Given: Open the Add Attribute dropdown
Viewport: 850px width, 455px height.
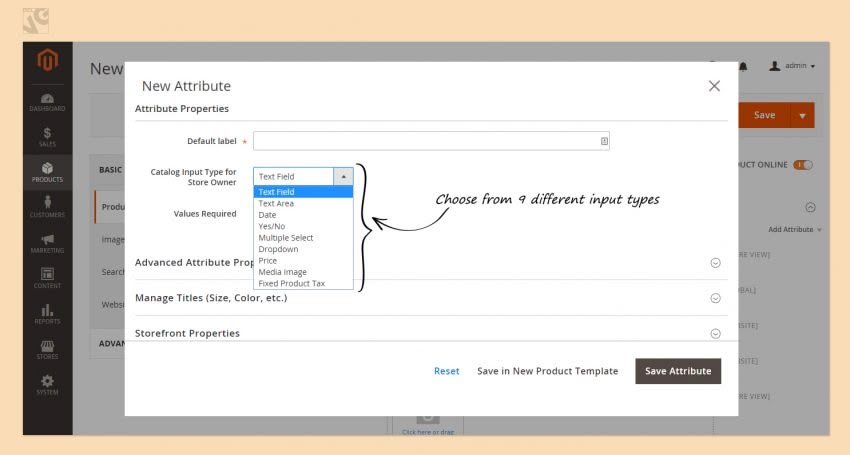Looking at the screenshot, I should tap(795, 229).
